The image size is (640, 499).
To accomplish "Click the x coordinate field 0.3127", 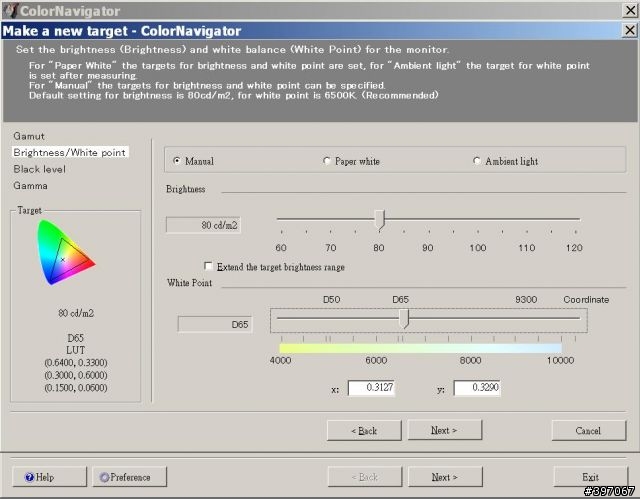I will click(371, 387).
